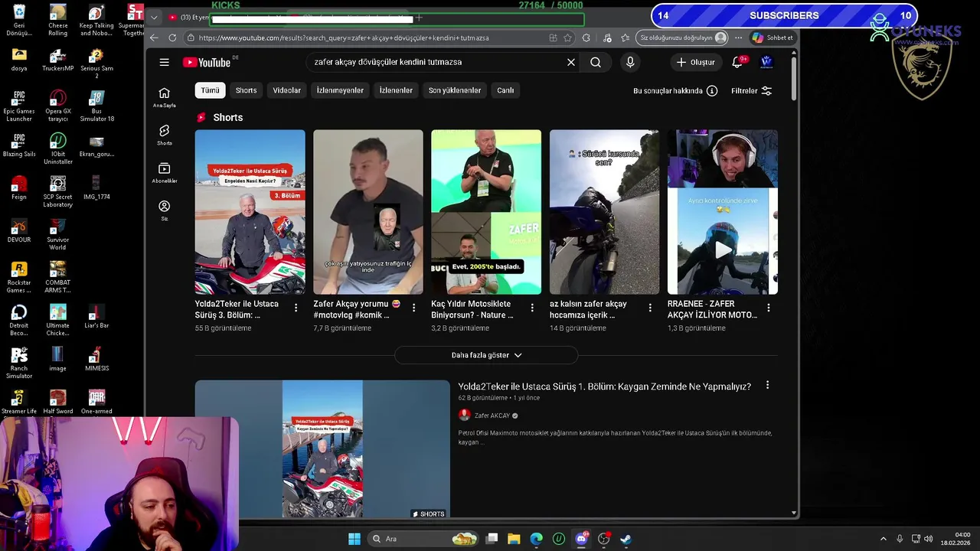Select the İzlenmeyenler filter chip
The image size is (980, 551).
[340, 90]
